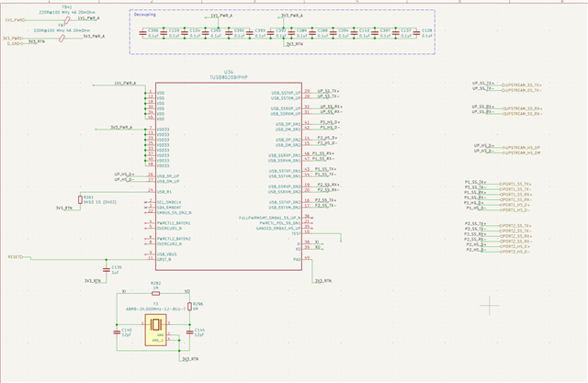Select capacitor C140 beside the crystal

(x=117, y=332)
